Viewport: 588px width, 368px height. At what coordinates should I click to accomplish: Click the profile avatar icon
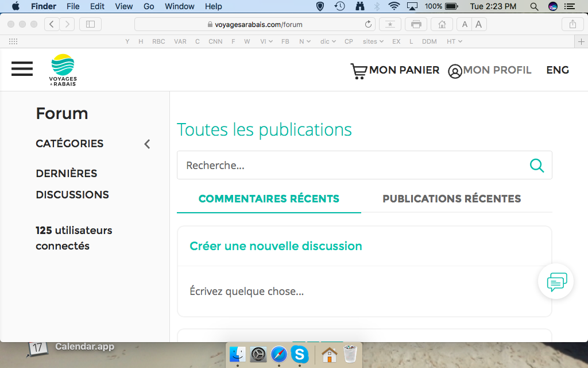[455, 71]
